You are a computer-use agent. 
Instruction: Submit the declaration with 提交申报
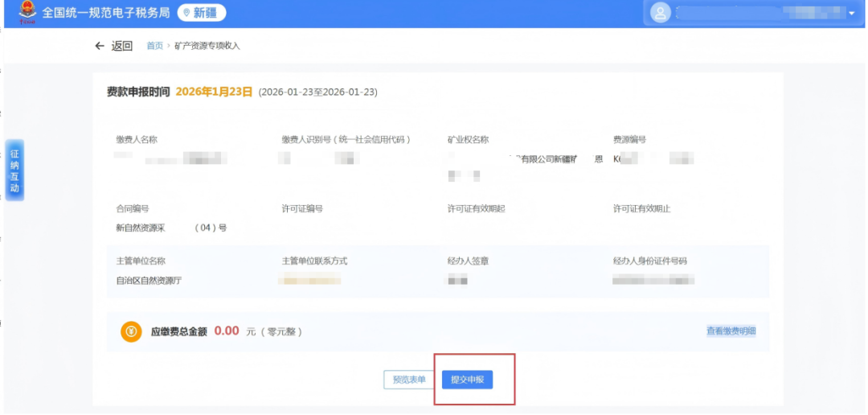(x=467, y=380)
